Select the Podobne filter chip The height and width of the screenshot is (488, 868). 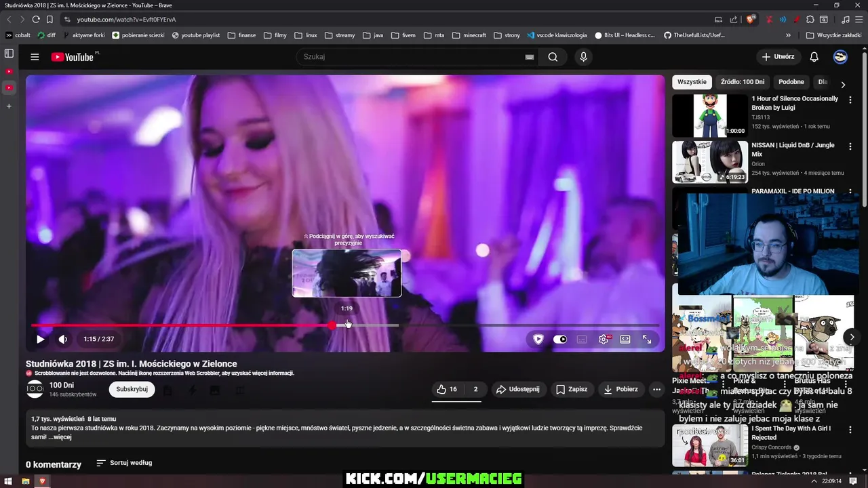tap(791, 82)
